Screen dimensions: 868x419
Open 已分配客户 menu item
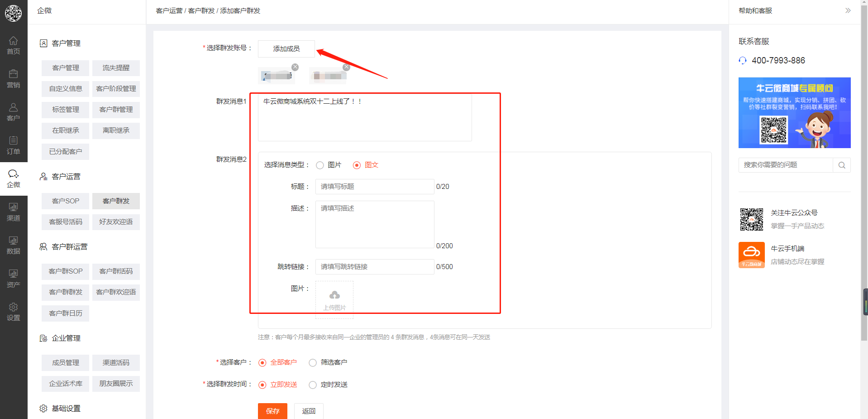coord(65,152)
